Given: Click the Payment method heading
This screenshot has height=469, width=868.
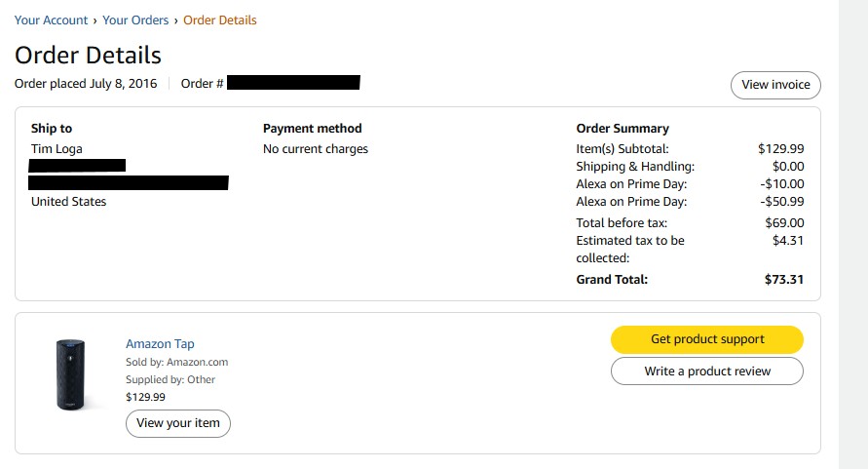Looking at the screenshot, I should point(312,128).
